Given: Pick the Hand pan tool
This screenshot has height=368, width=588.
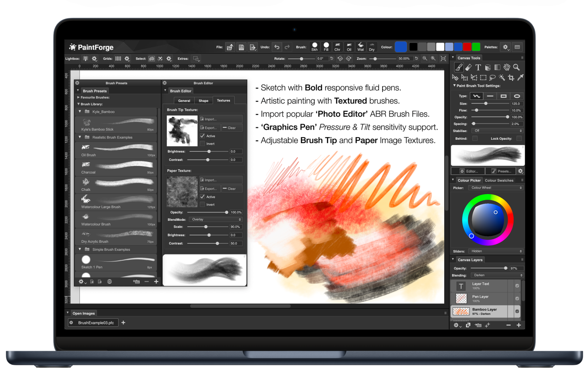Looking at the screenshot, I should 507,68.
